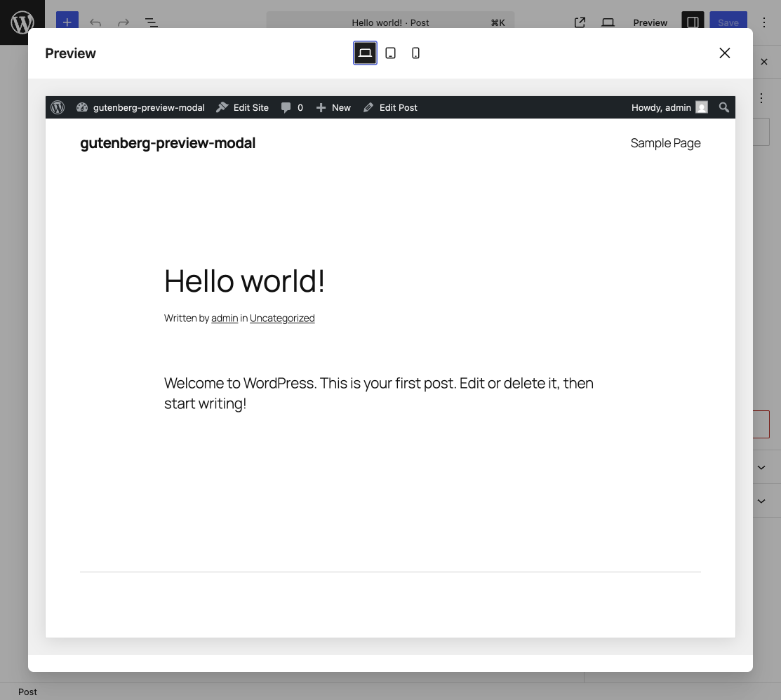Screen dimensions: 781x700
Task: Open the Sample Page navigation link
Action: click(x=665, y=143)
